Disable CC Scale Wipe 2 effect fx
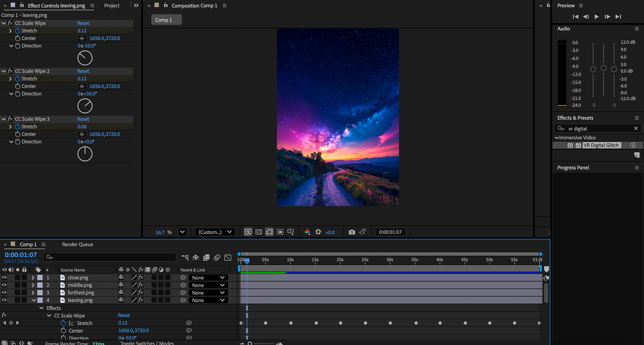Viewport: 644px width, 345px height. point(10,71)
